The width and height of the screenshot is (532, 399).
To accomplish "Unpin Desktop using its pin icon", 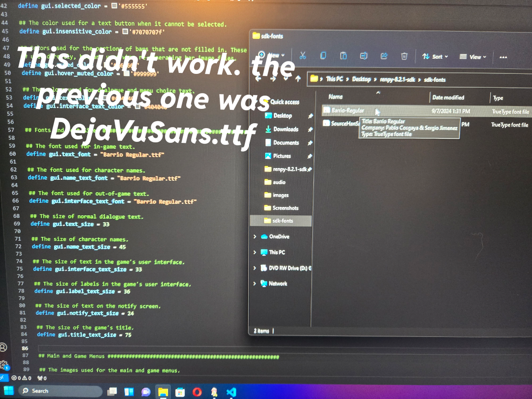I will (x=310, y=116).
